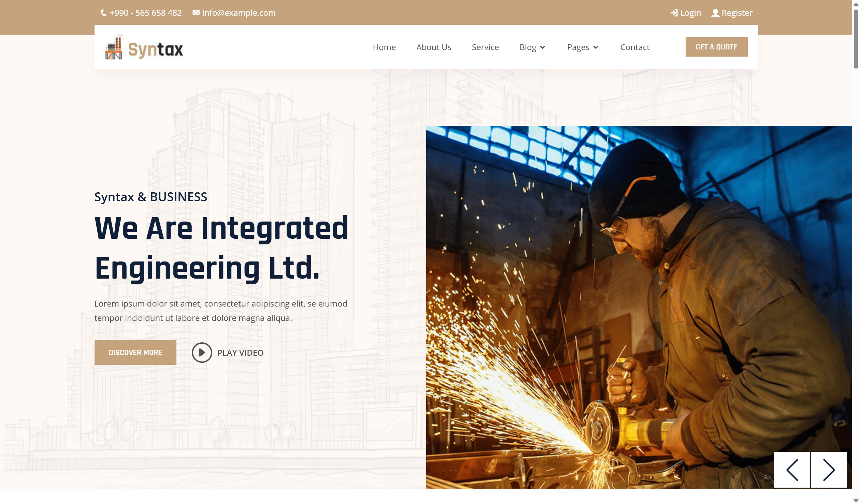Click the Register user icon

(715, 13)
